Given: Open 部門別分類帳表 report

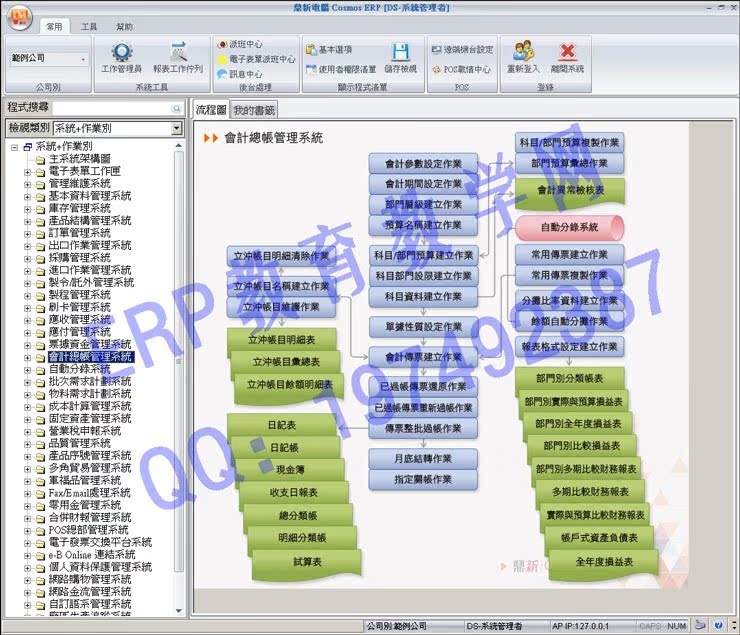Looking at the screenshot, I should pyautogui.click(x=569, y=378).
